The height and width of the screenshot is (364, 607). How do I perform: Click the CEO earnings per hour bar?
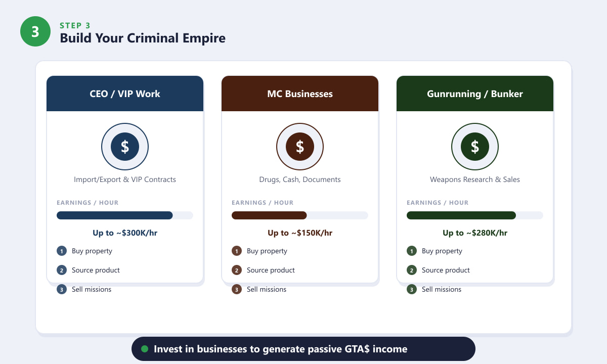125,215
